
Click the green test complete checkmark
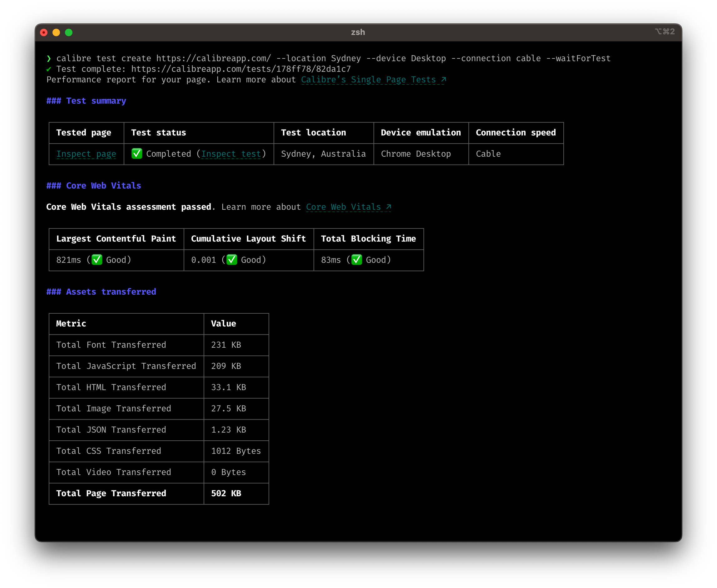[49, 69]
